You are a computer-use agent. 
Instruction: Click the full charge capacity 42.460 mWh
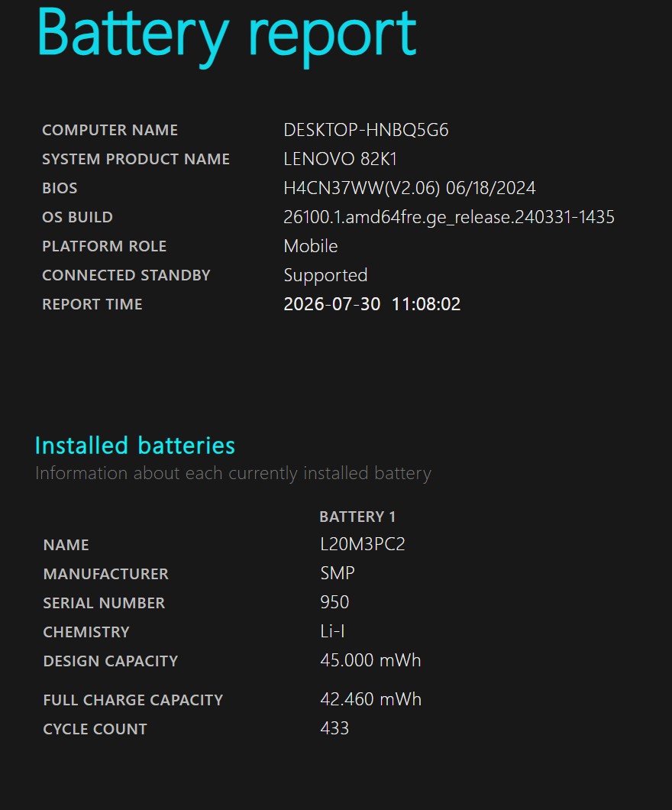pyautogui.click(x=370, y=699)
